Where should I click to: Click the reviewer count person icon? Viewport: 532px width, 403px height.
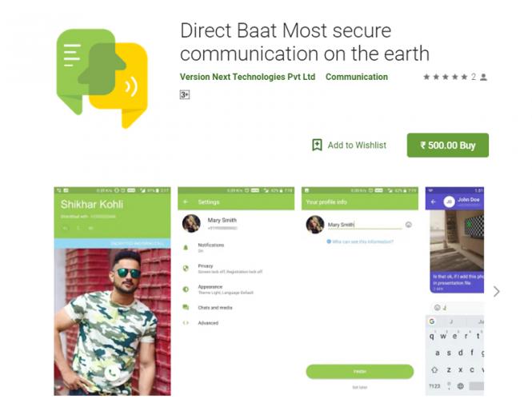[484, 77]
